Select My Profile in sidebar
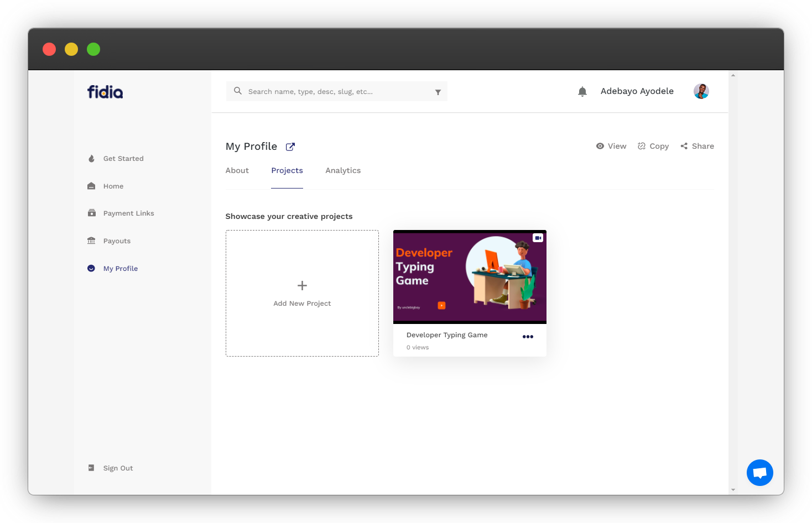The height and width of the screenshot is (523, 812). pyautogui.click(x=121, y=269)
